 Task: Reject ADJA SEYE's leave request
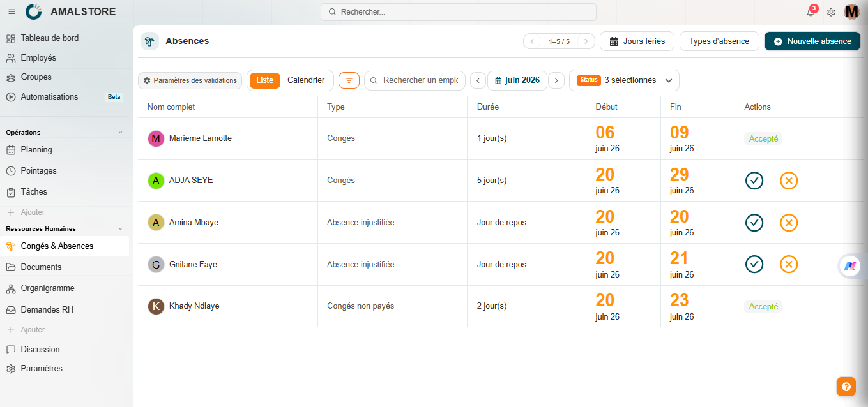tap(789, 181)
